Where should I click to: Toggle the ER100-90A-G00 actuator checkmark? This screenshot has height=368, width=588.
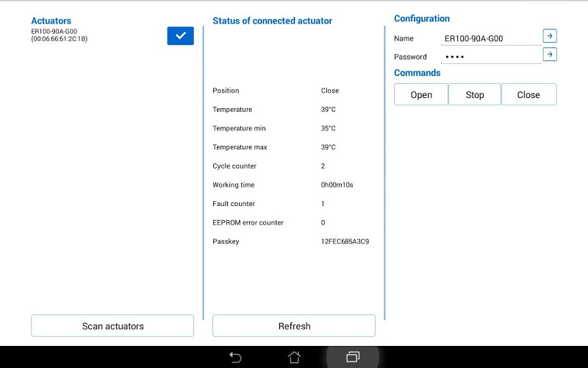coord(180,35)
